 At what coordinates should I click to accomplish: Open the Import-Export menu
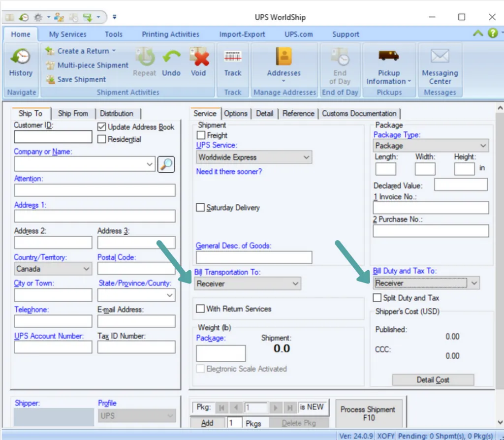click(242, 34)
